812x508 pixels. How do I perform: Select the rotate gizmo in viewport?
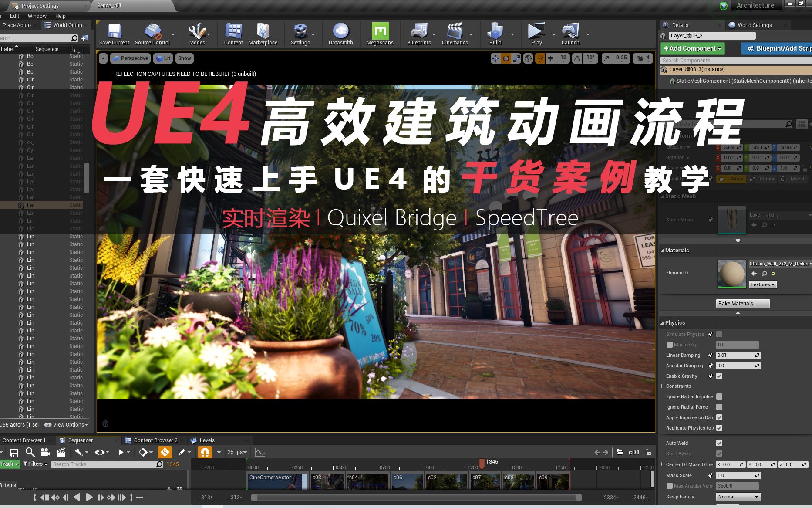[506, 58]
